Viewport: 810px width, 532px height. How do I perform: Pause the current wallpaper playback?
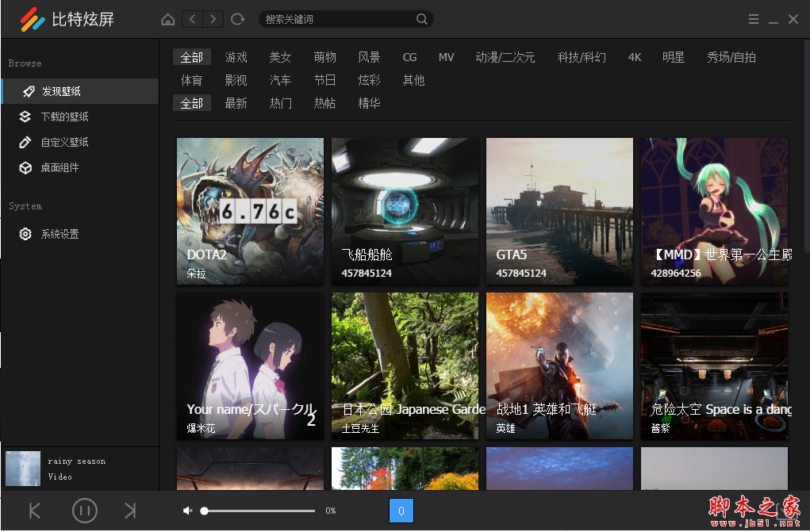click(85, 511)
